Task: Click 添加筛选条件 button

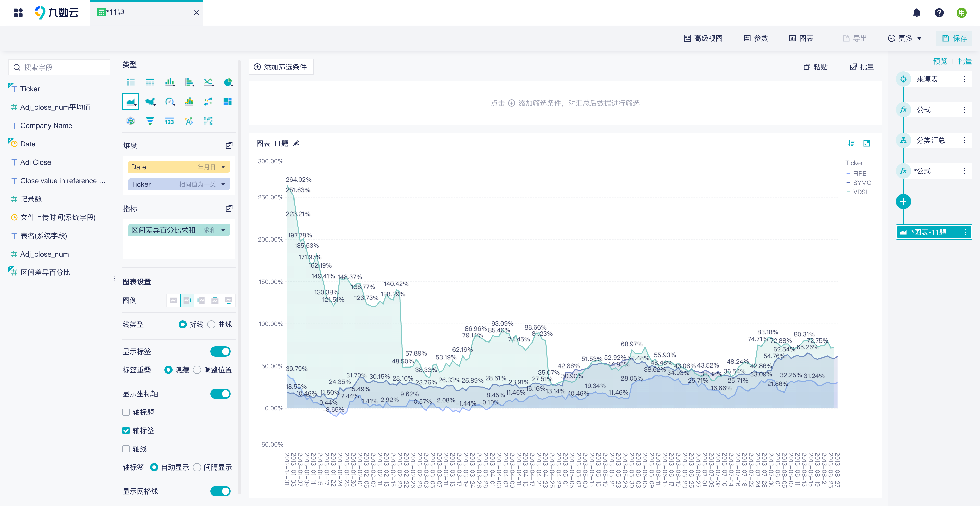Action: pyautogui.click(x=281, y=67)
